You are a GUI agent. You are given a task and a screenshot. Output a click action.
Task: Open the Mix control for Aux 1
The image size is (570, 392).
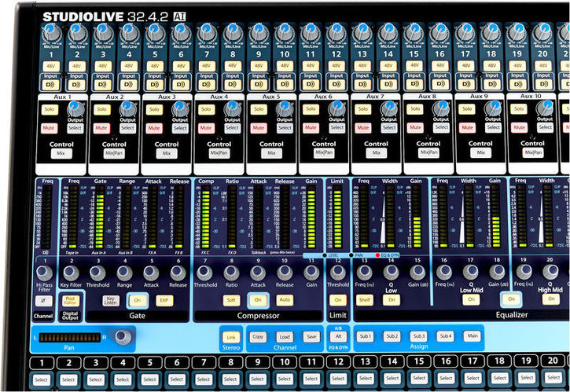(x=61, y=153)
